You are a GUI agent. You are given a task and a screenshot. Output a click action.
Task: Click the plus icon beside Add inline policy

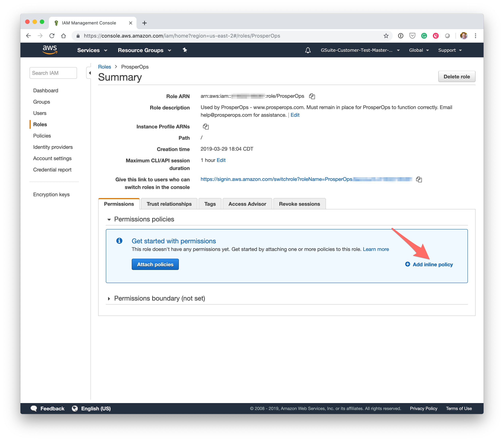(x=407, y=264)
